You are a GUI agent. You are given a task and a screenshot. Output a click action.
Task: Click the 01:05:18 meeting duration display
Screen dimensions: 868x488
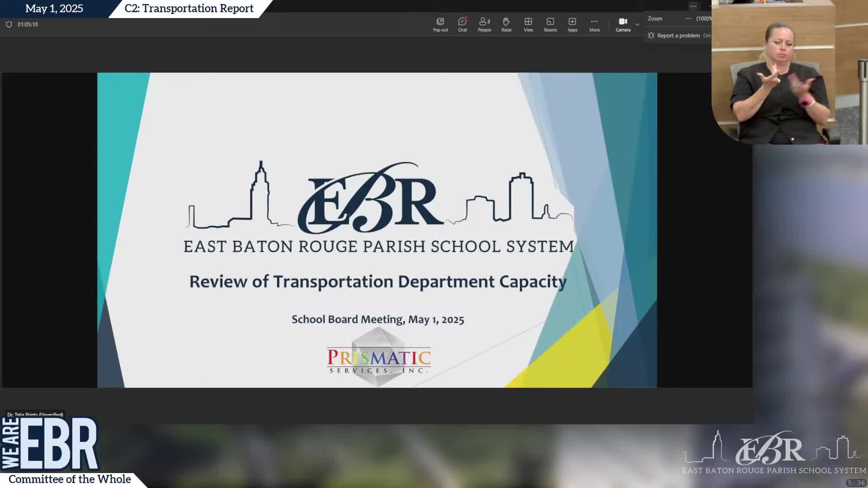coord(28,24)
